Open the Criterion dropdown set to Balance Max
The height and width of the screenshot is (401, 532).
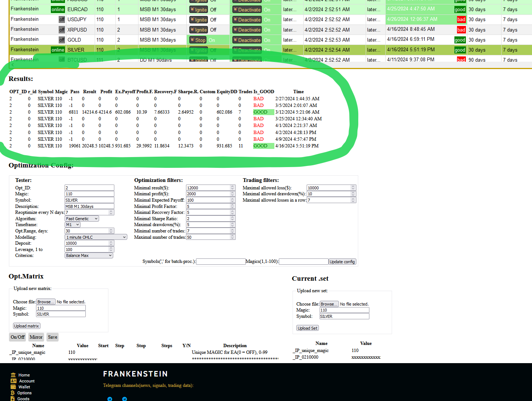tap(89, 255)
